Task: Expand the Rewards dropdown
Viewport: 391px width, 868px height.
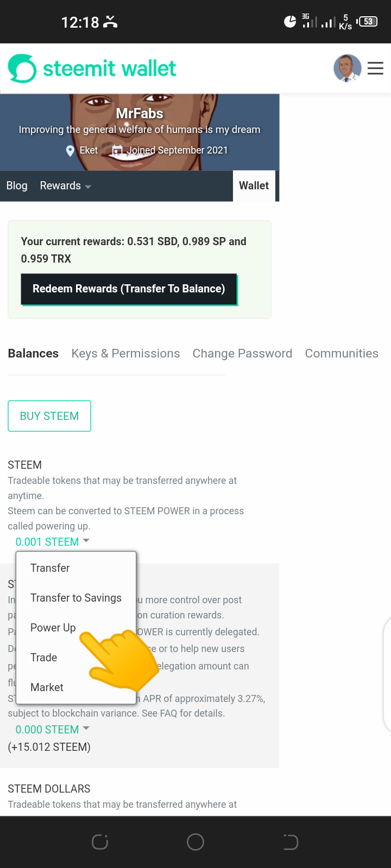Action: [x=65, y=186]
